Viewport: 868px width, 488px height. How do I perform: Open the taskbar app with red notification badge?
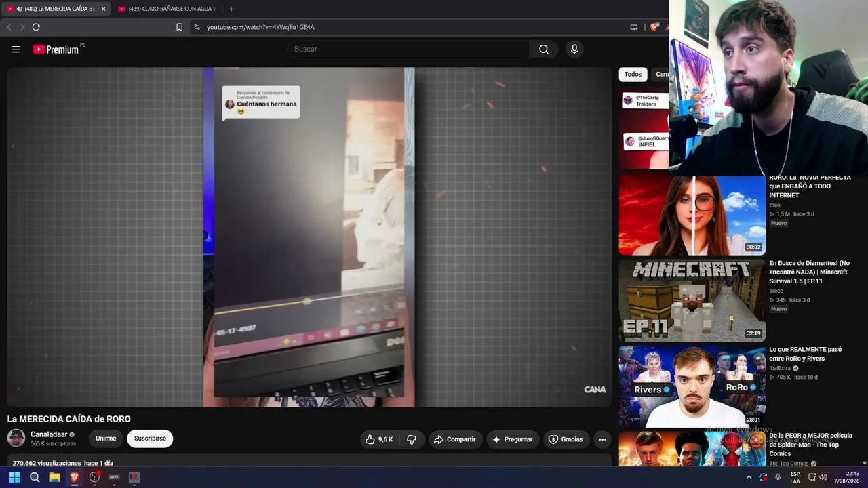tap(94, 477)
